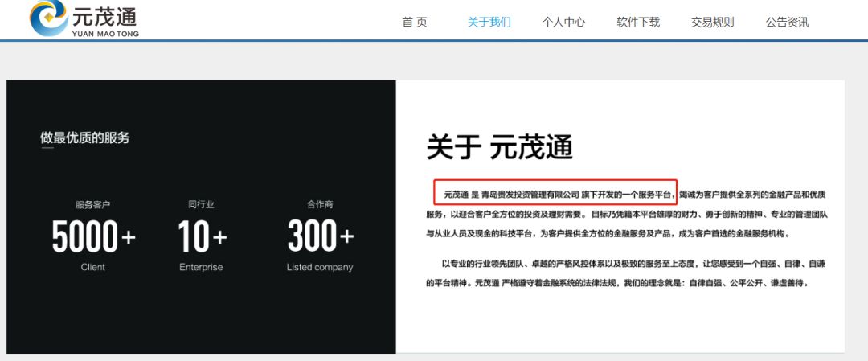Click the 300+ listed company count
This screenshot has height=361, width=868.
[x=321, y=236]
